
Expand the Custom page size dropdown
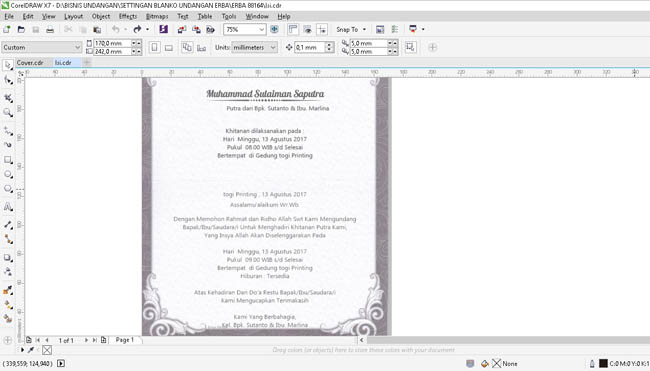tap(41, 47)
